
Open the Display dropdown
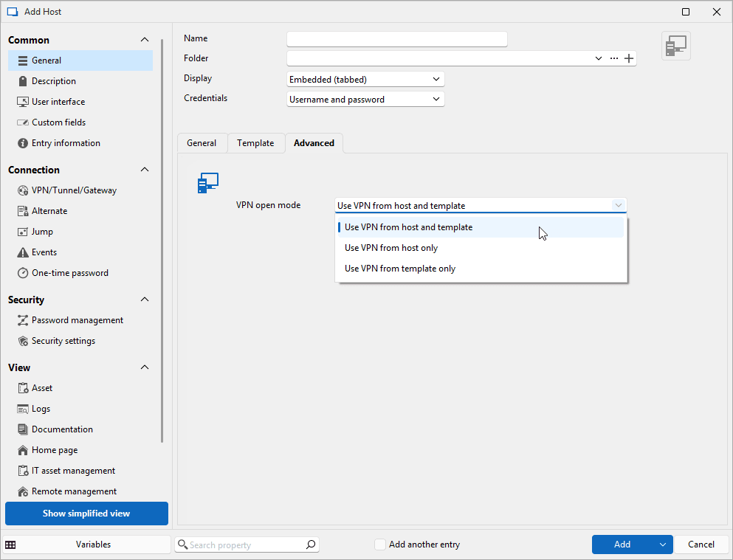click(365, 79)
